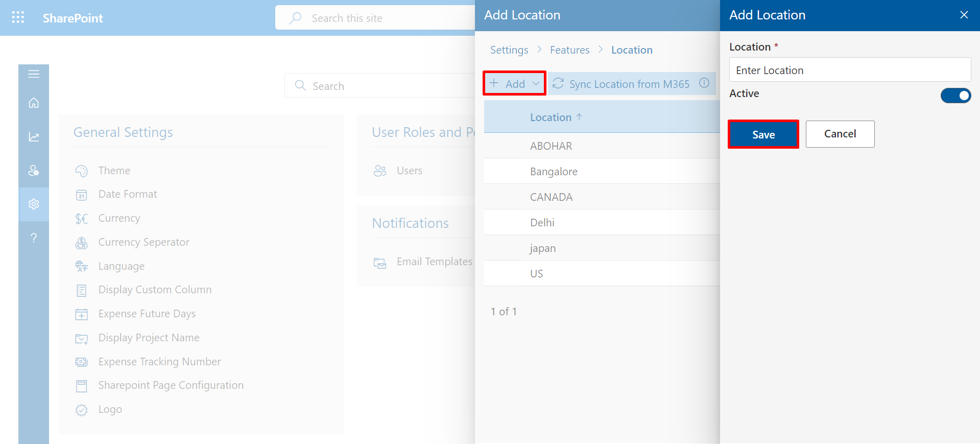Select the ABOHAR location row
Image resolution: width=980 pixels, height=444 pixels.
602,146
